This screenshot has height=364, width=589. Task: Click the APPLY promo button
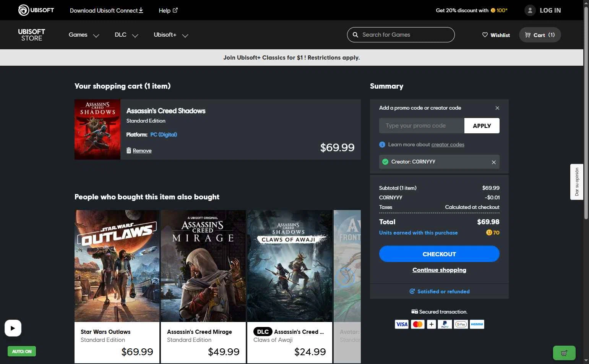point(482,126)
